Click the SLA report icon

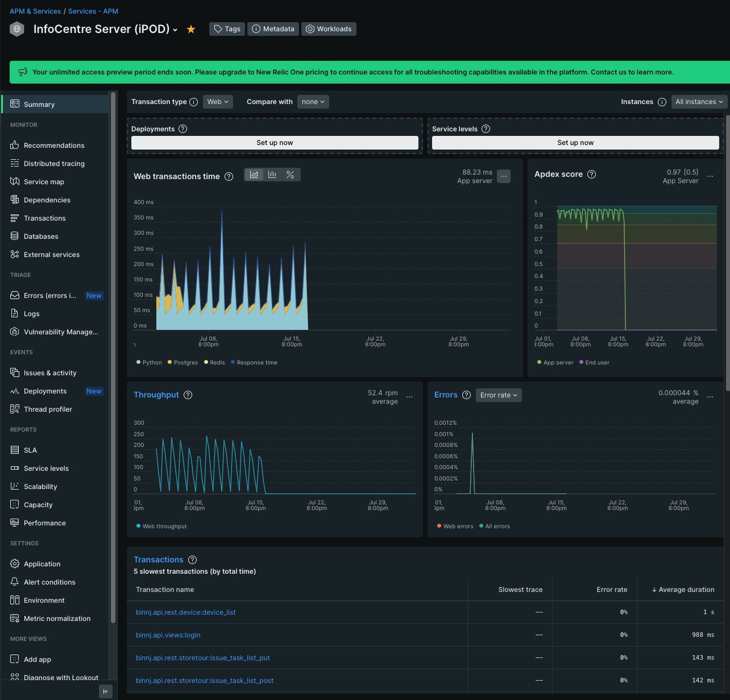pyautogui.click(x=15, y=450)
